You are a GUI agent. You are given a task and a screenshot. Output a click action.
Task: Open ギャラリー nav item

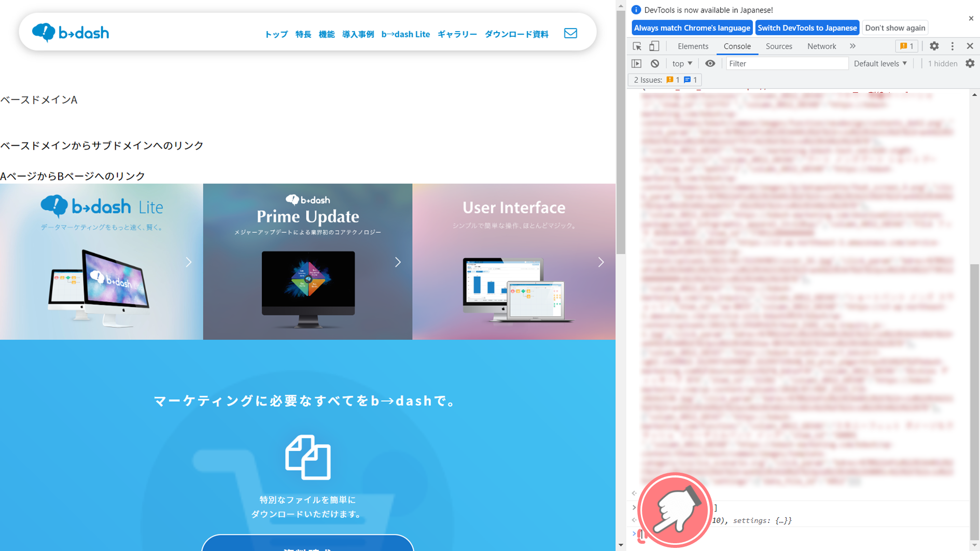457,34
